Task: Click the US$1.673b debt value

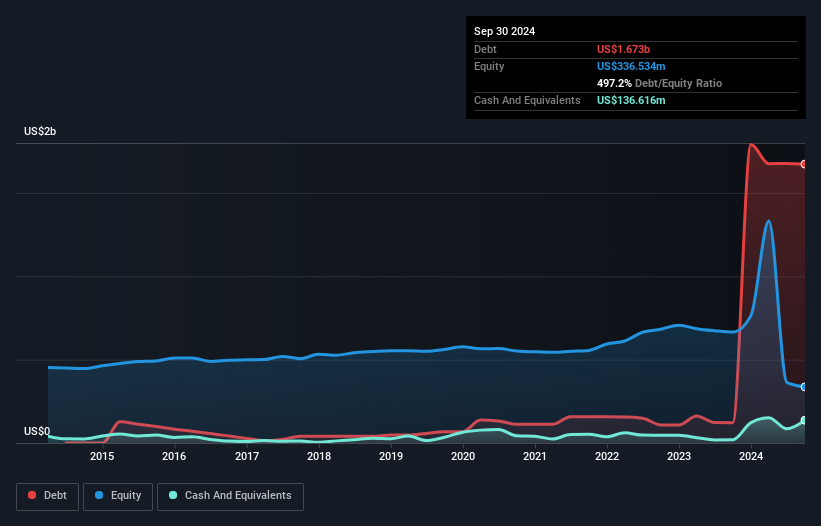Action: click(623, 49)
